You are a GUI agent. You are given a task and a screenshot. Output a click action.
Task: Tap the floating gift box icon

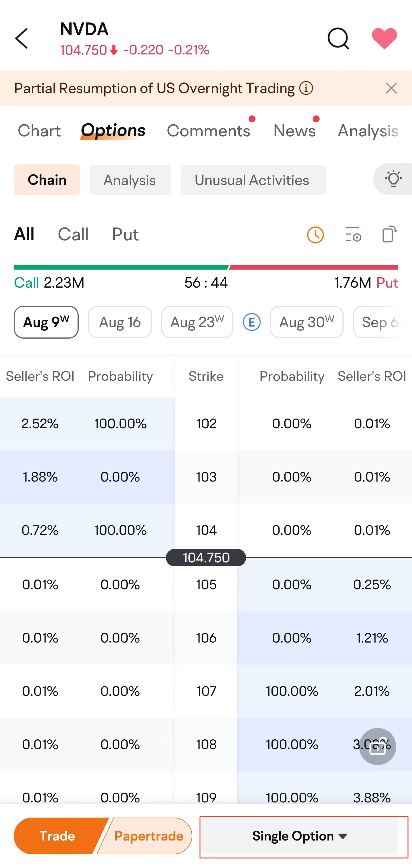377,746
